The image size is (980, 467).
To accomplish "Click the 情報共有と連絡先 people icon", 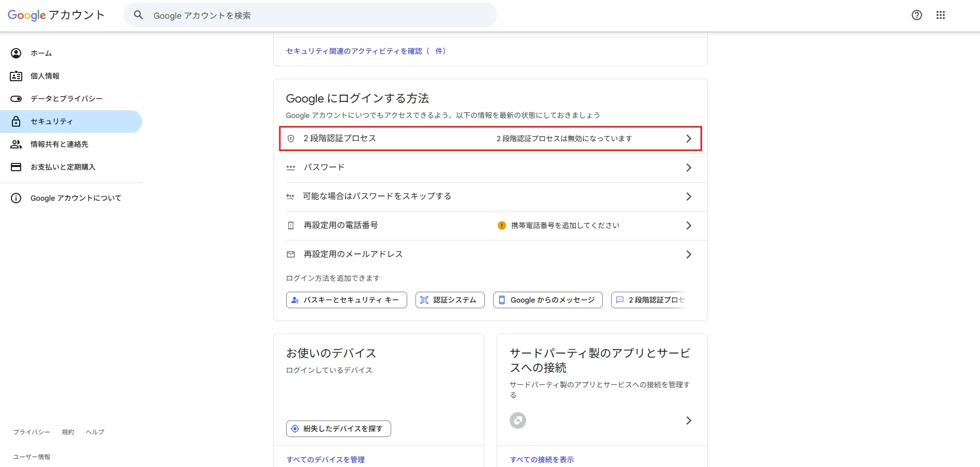I will tap(16, 144).
